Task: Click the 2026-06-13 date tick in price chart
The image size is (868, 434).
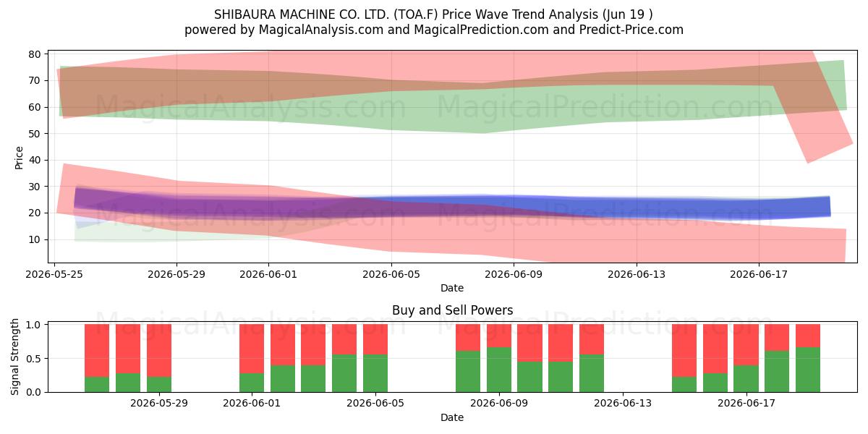Action: tap(637, 274)
